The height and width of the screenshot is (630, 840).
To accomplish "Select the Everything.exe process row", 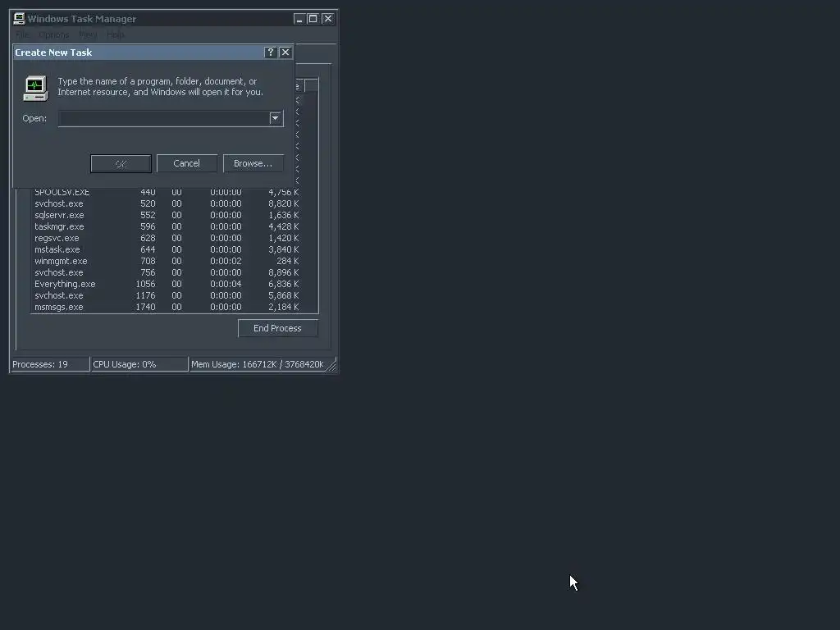I will [x=167, y=285].
